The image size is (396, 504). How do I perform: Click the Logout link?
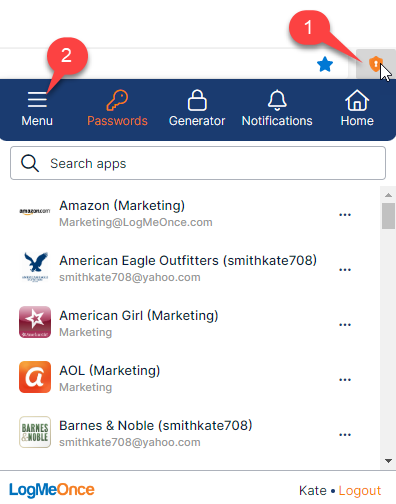[x=360, y=491]
